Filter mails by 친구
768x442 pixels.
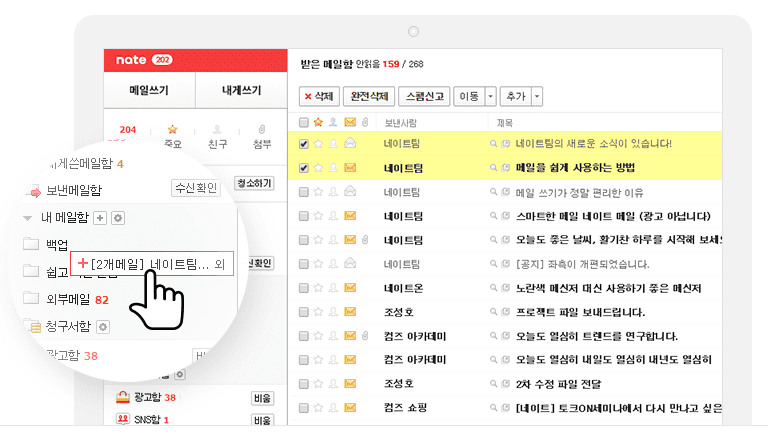pyautogui.click(x=217, y=136)
